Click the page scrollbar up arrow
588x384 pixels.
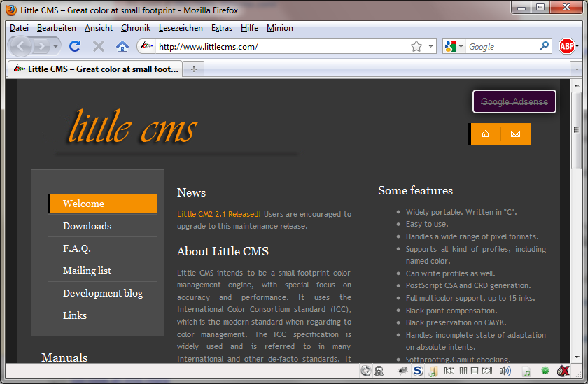click(x=576, y=85)
